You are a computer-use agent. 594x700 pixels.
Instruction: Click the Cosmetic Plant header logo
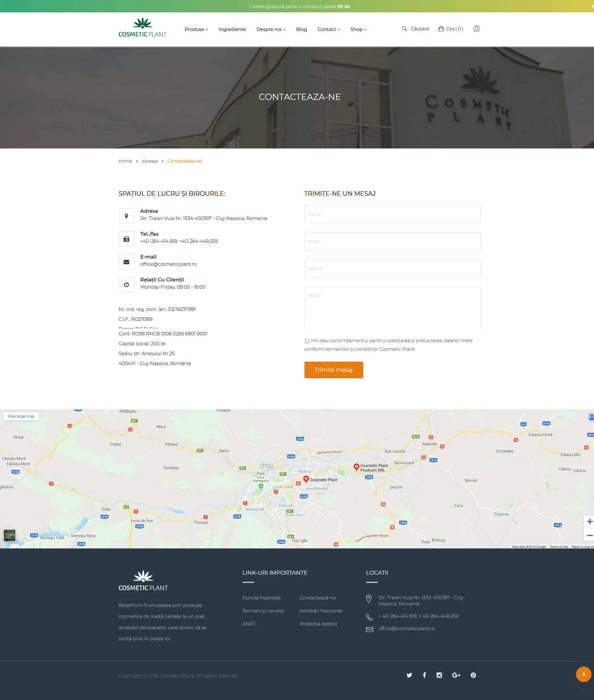point(142,27)
